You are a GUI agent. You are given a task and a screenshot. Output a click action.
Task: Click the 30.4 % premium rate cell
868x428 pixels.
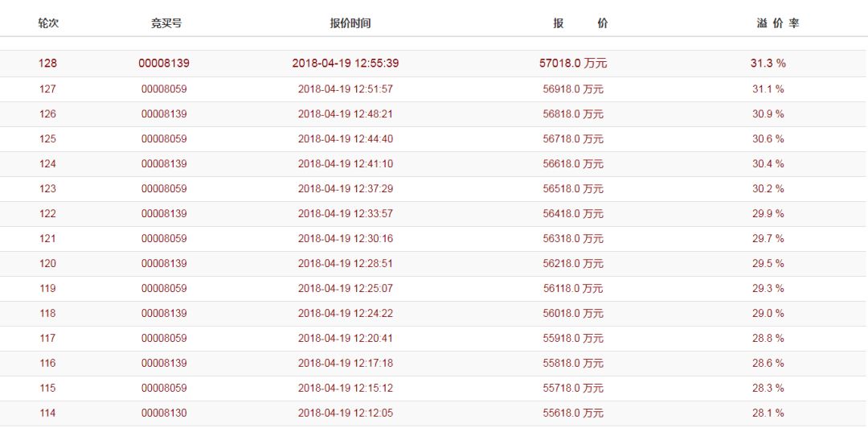pos(768,163)
